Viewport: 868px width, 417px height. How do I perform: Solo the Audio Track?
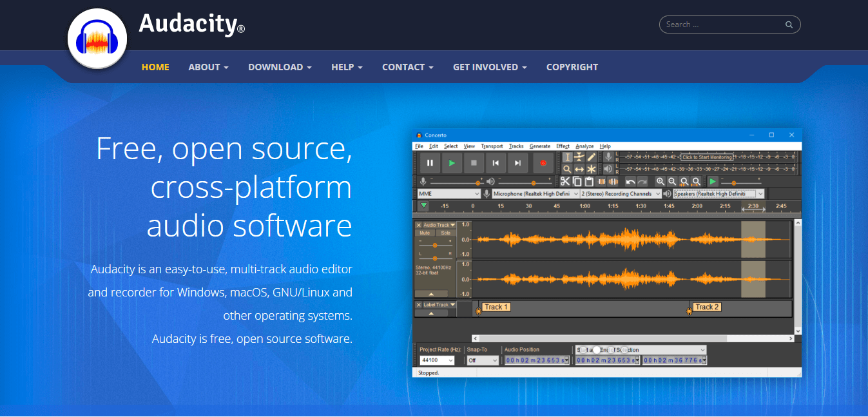(x=446, y=233)
